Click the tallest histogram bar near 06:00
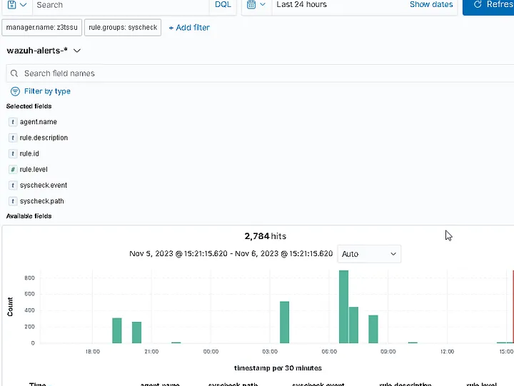Screen dimensions: 514x386 point(344,307)
